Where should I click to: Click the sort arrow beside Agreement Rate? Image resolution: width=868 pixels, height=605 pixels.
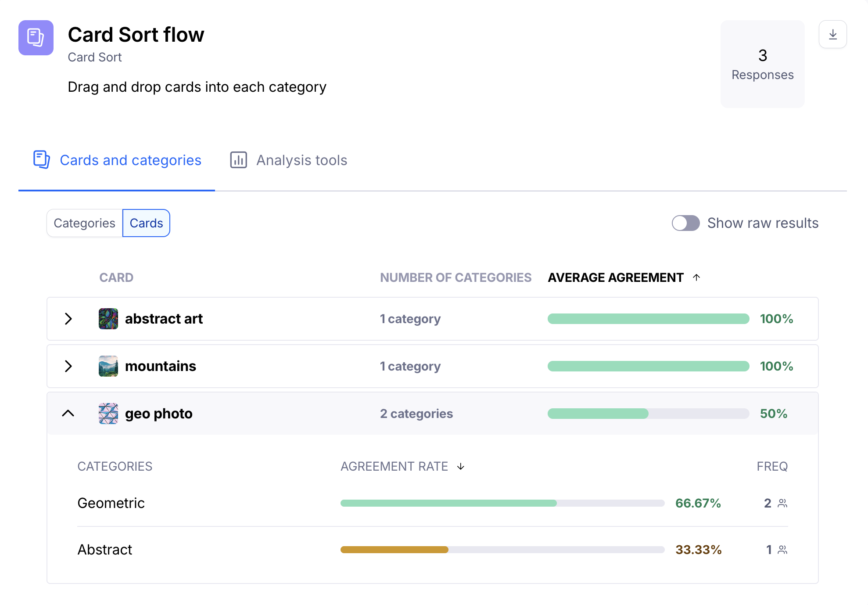(x=461, y=466)
